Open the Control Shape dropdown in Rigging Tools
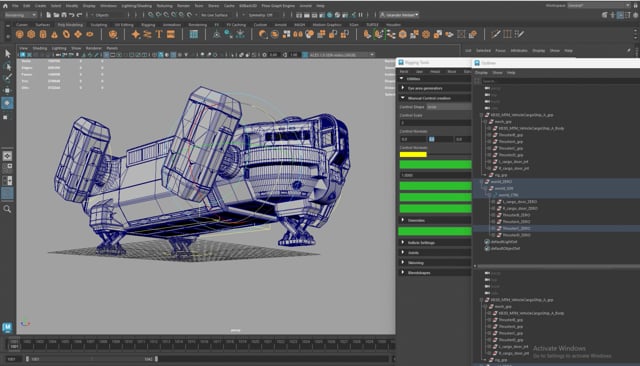640x366 pixels. click(x=449, y=107)
